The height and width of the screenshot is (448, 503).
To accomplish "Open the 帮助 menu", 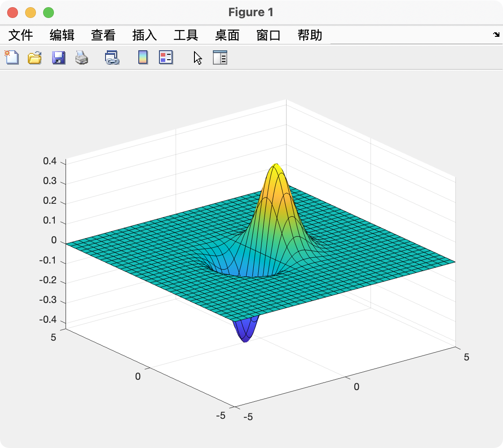I will pyautogui.click(x=310, y=35).
